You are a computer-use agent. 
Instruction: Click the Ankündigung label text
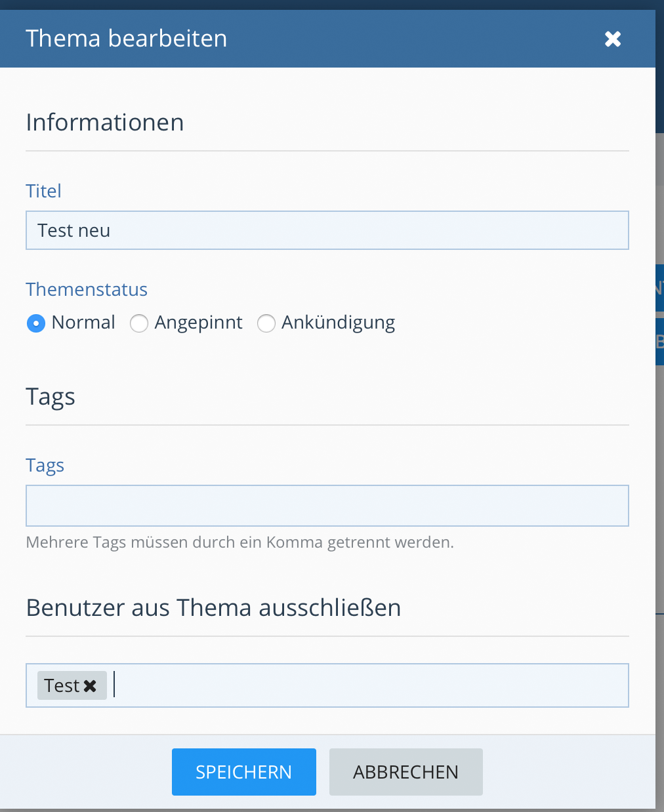pyautogui.click(x=338, y=323)
